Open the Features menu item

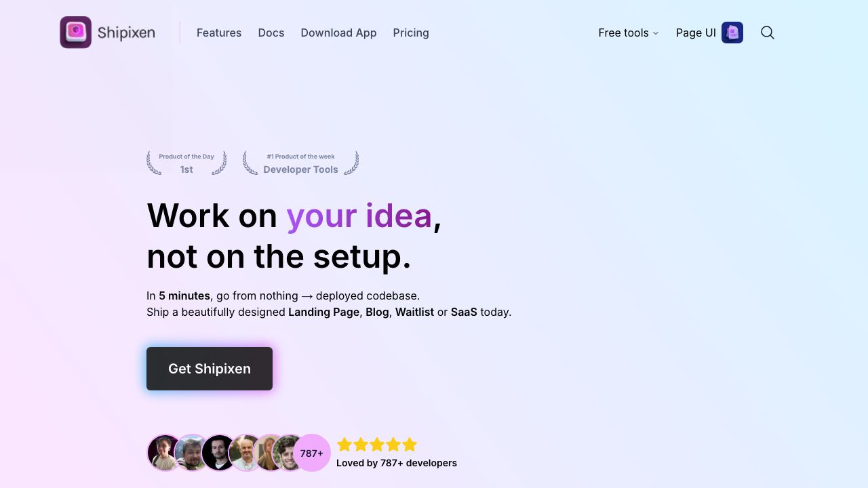click(x=219, y=33)
